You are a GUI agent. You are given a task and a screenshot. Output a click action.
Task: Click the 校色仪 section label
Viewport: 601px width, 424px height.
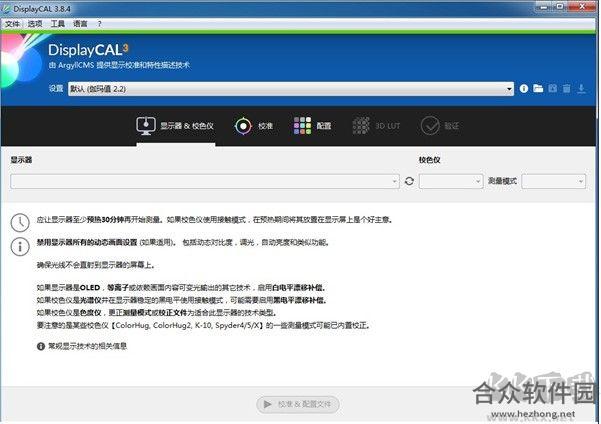pos(430,159)
